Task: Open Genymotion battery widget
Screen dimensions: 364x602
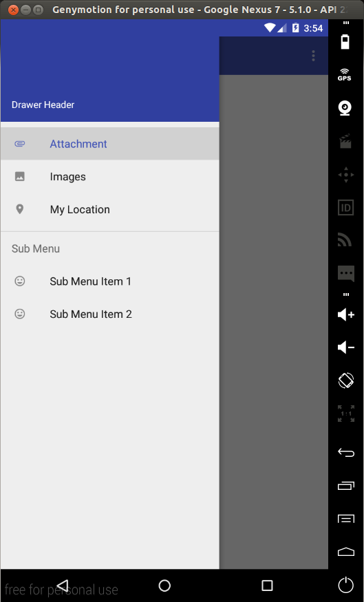Action: (x=345, y=41)
